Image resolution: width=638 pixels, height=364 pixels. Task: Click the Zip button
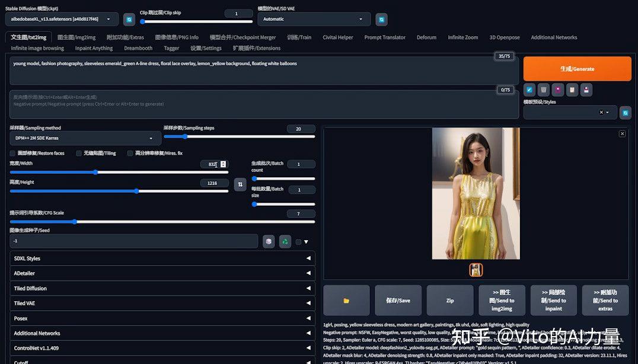pyautogui.click(x=449, y=301)
